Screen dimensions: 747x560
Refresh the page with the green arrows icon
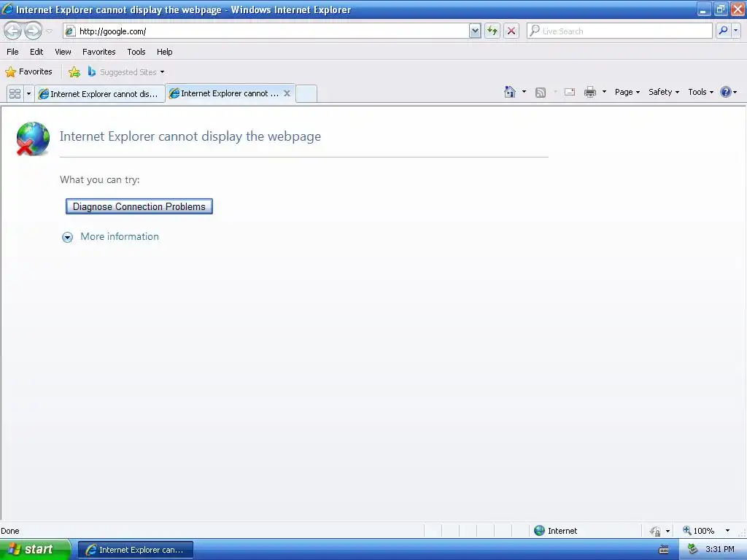point(492,31)
